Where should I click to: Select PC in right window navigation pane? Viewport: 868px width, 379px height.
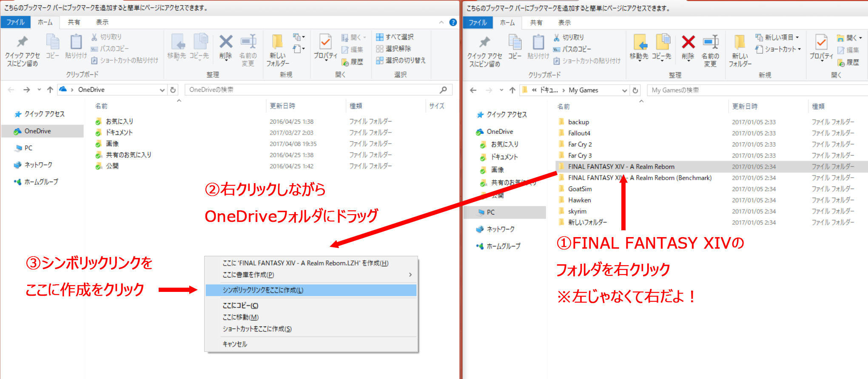tap(505, 212)
